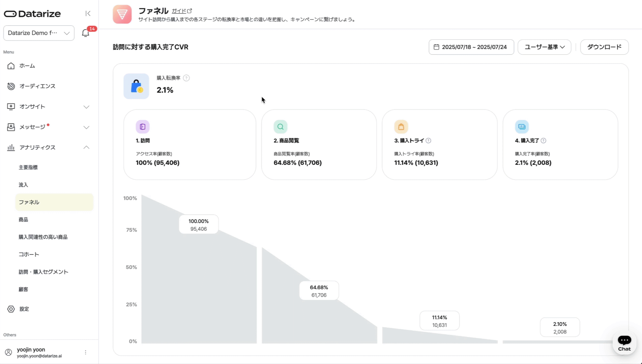Select 主要指標 under analytics
This screenshot has width=642, height=364.
tap(28, 168)
